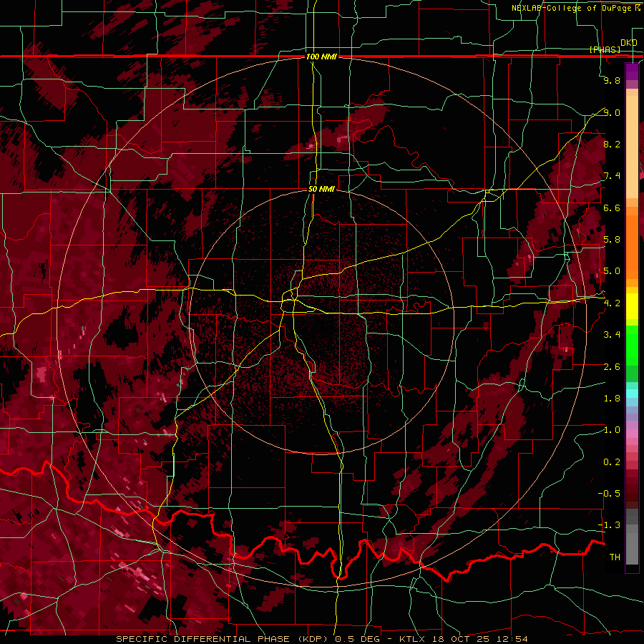The height and width of the screenshot is (644, 644).
Task: Pick the cyan swatch beside 1.8
Action: tap(632, 394)
